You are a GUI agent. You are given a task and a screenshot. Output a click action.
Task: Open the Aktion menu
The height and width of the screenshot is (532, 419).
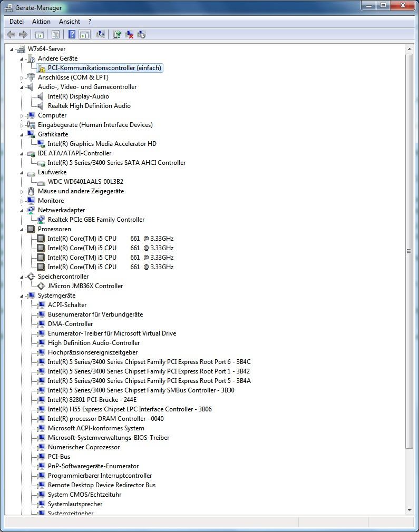click(x=42, y=22)
